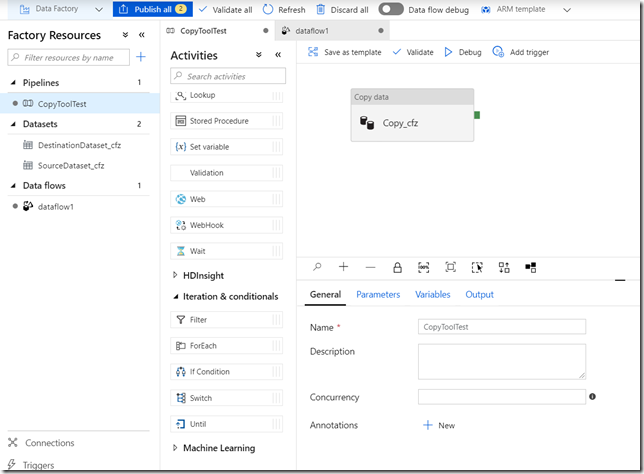The height and width of the screenshot is (474, 644).
Task: Collapse the Datasets tree section
Action: pyautogui.click(x=13, y=124)
